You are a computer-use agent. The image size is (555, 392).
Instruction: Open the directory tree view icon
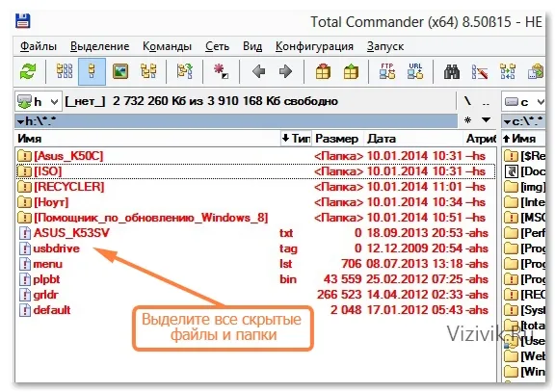(x=148, y=72)
